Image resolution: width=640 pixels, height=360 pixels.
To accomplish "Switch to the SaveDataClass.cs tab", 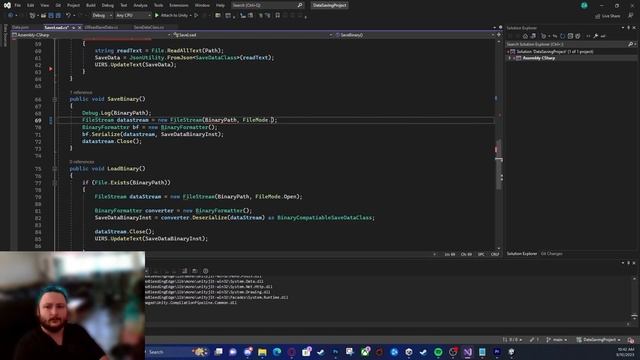I will (x=149, y=27).
